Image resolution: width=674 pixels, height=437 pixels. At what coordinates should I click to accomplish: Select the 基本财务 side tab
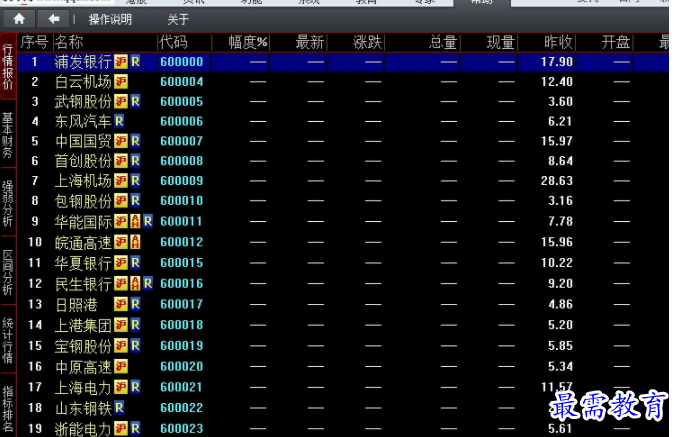click(8, 135)
